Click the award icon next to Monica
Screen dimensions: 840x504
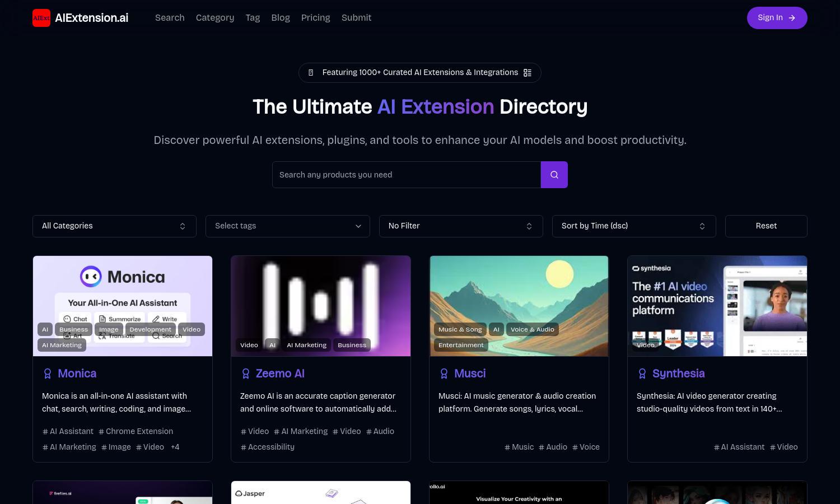(48, 374)
